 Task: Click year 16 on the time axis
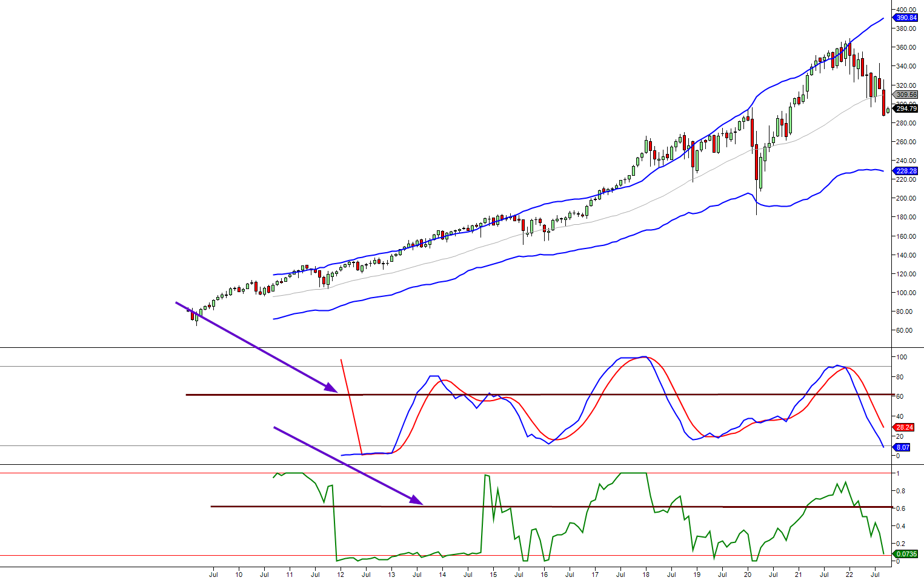544,574
